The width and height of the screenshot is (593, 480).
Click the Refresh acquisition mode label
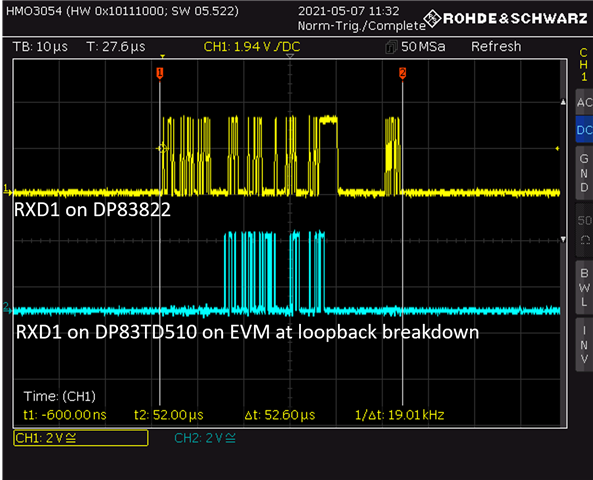496,47
